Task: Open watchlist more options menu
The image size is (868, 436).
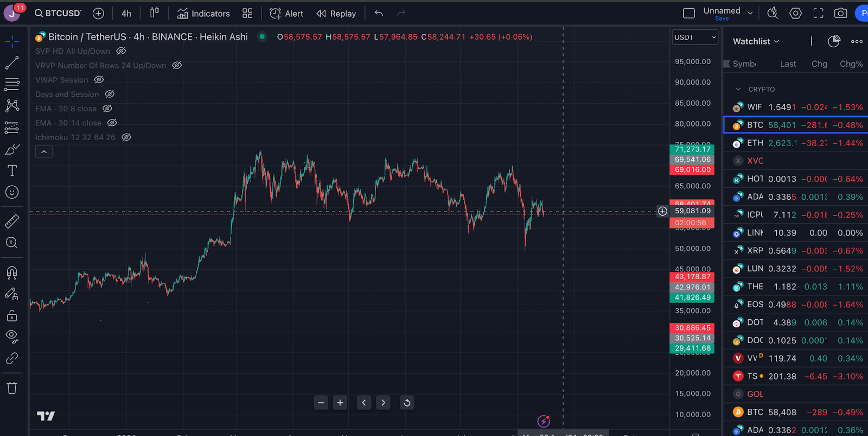Action: [857, 41]
